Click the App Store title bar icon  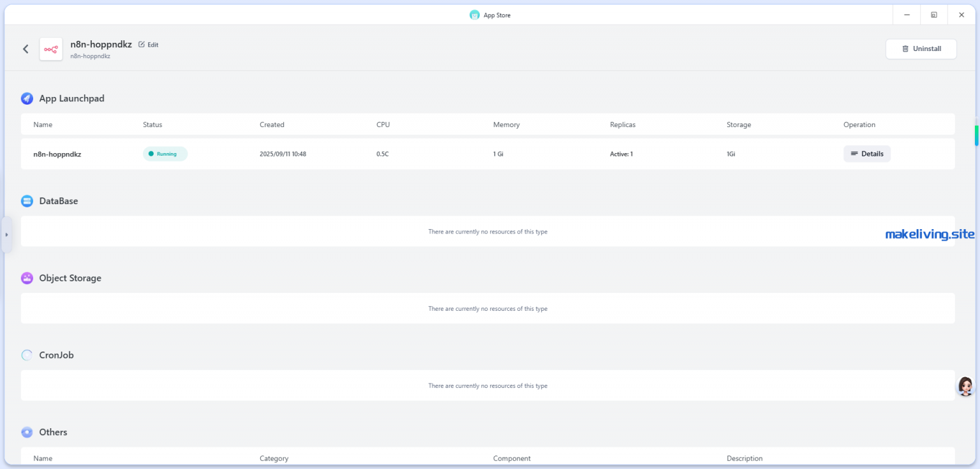(x=474, y=15)
